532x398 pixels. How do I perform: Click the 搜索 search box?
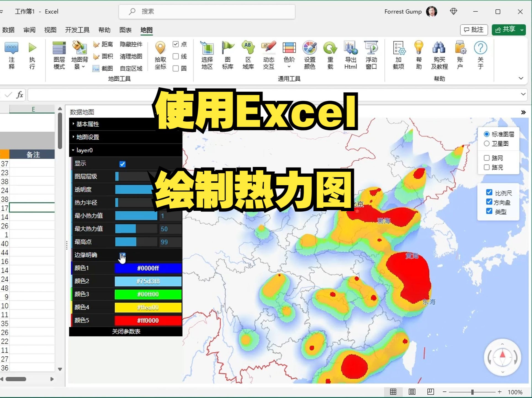pos(207,12)
